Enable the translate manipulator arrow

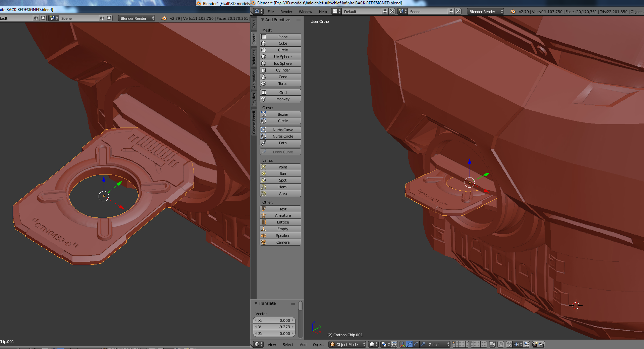409,344
